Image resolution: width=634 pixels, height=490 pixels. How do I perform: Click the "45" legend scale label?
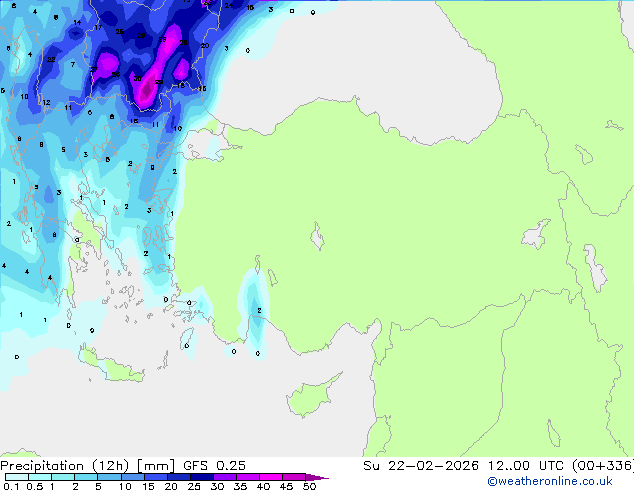click(x=286, y=486)
